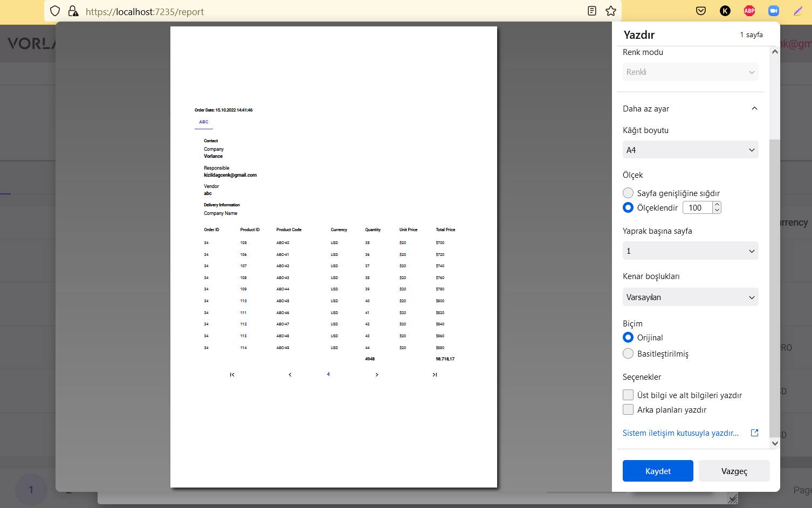Click the padlock site security icon
This screenshot has width=812, height=508.
pos(73,11)
